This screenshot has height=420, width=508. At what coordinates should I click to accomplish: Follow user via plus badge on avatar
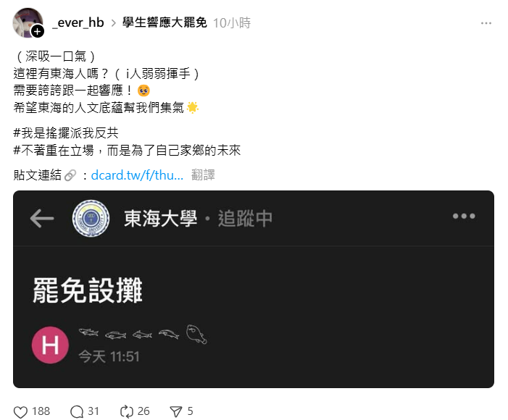pyautogui.click(x=37, y=31)
